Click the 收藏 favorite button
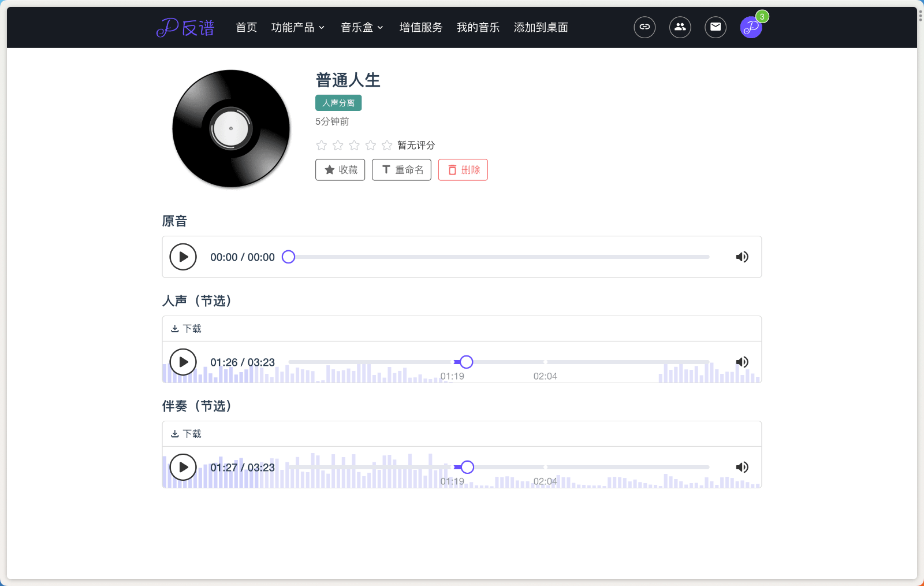Viewport: 924px width, 586px height. point(340,170)
